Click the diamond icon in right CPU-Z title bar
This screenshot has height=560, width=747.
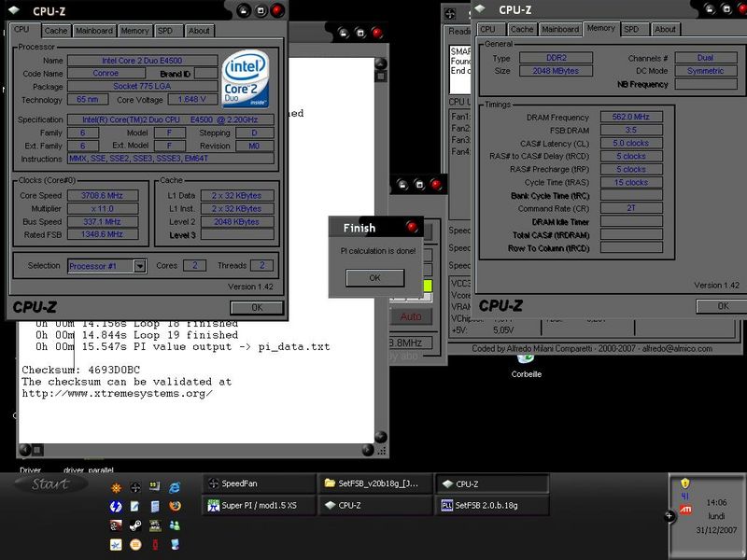480,9
